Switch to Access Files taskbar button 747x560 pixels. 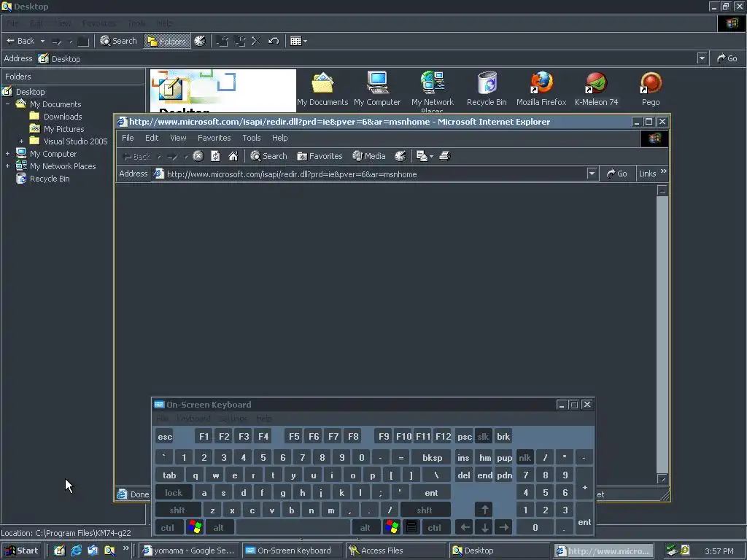tap(396, 551)
